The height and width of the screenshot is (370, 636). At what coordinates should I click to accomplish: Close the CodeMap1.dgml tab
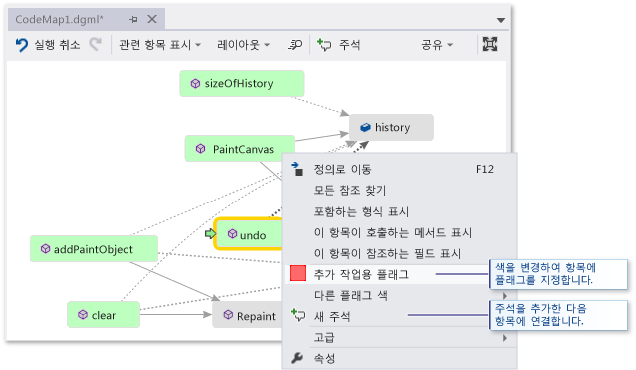coord(152,19)
